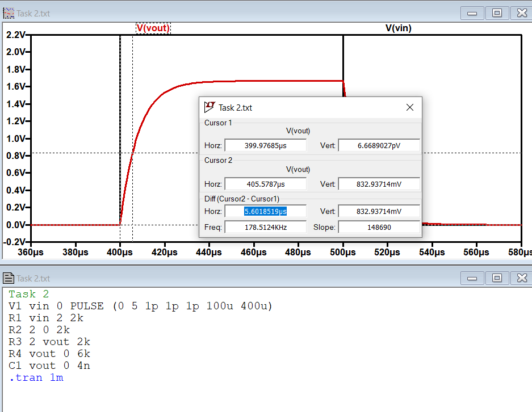Click the 'R4 vout 0 6k' netlist line
This screenshot has width=532, height=412.
(x=49, y=354)
